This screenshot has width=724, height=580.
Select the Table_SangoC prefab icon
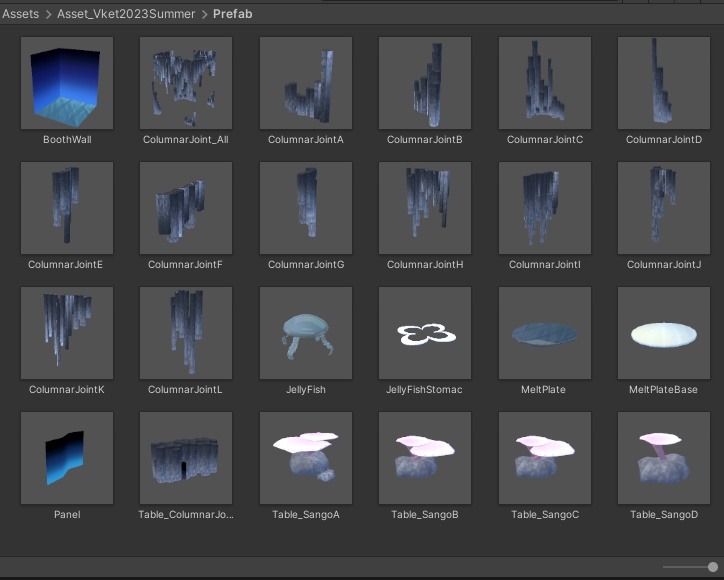click(545, 458)
